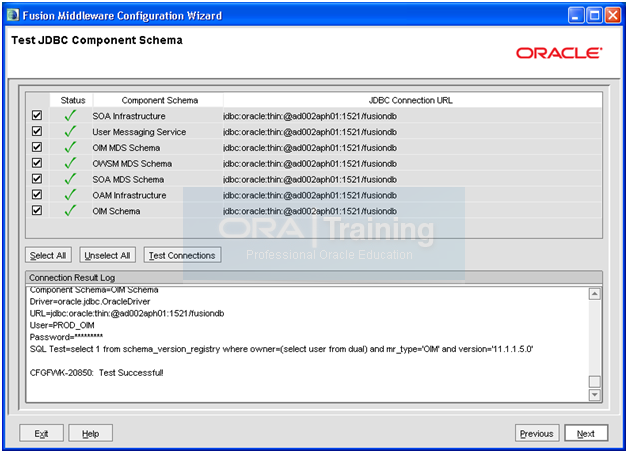Click green status checkmark for SOA Infrastructure
The image size is (628, 453).
(x=70, y=115)
